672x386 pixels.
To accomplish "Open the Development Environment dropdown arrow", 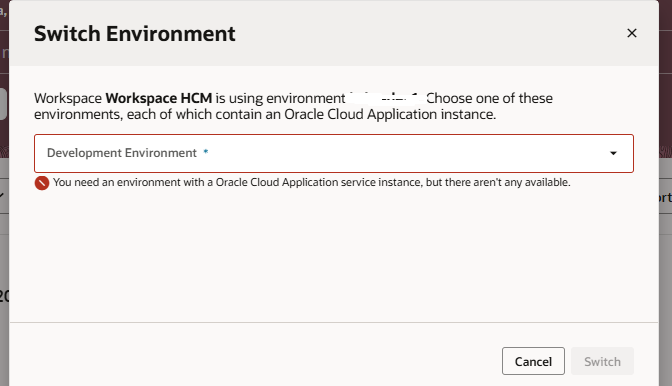I will (613, 153).
